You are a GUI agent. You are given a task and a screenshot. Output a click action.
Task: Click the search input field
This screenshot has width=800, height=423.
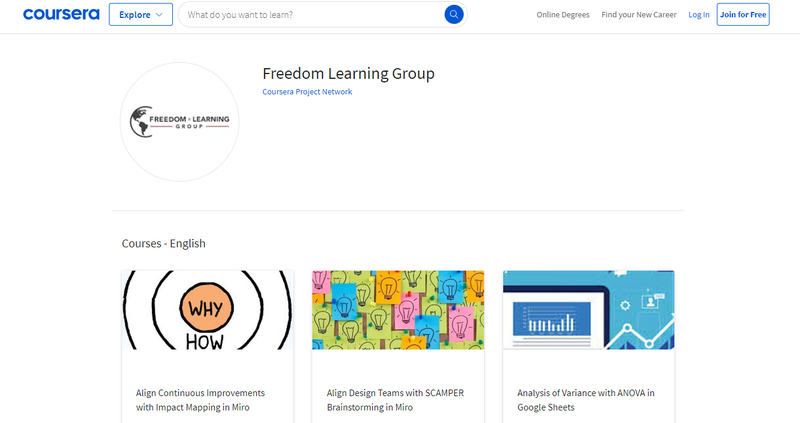(x=312, y=15)
